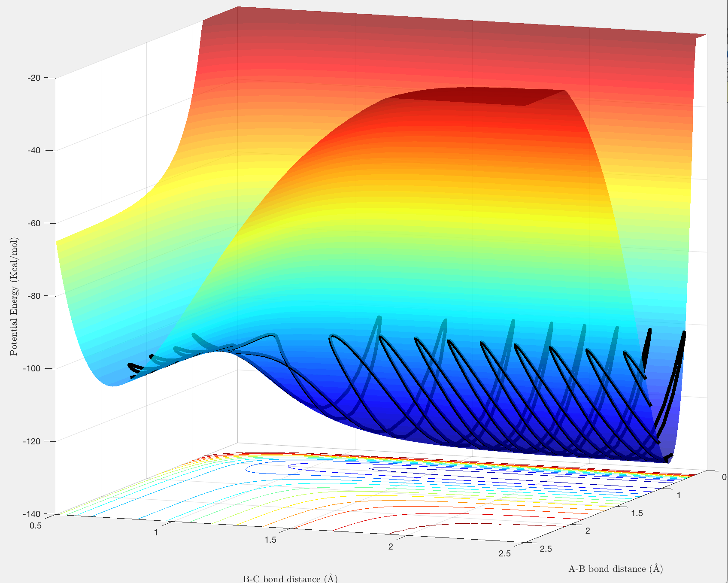The width and height of the screenshot is (728, 583).
Task: Click the 2.5 tick on the A-B axis
Action: coord(546,549)
